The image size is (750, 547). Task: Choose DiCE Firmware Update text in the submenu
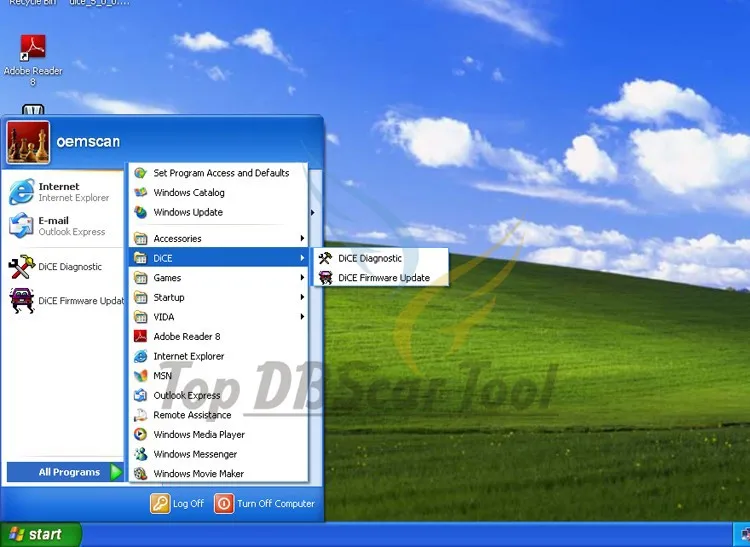[384, 278]
